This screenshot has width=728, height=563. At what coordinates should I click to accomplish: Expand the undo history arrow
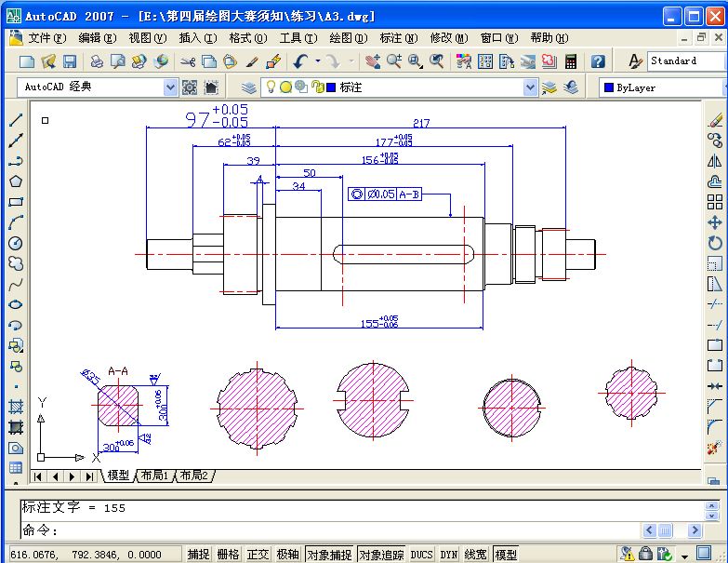[x=318, y=60]
